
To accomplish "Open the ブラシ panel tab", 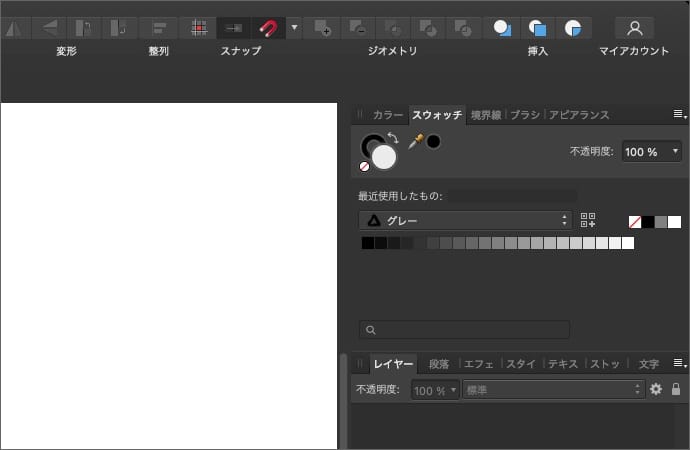I will coord(525,115).
